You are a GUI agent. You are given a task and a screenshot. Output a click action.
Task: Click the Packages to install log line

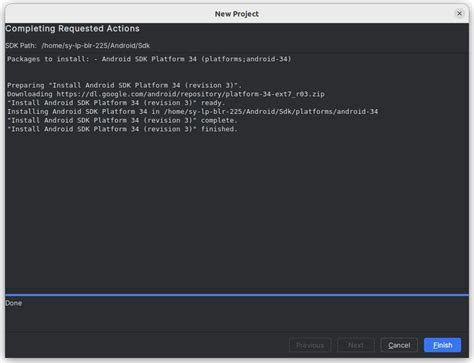pyautogui.click(x=149, y=59)
